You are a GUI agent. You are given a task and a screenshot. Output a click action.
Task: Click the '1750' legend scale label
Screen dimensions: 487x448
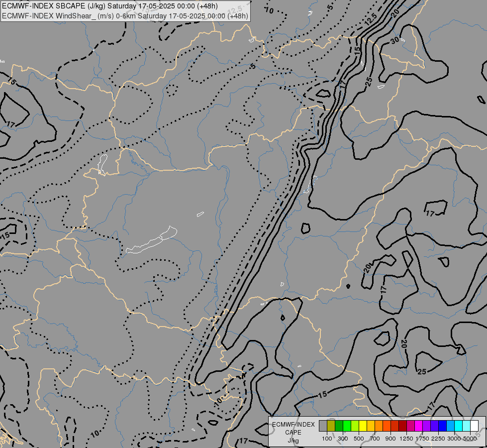[422, 439]
